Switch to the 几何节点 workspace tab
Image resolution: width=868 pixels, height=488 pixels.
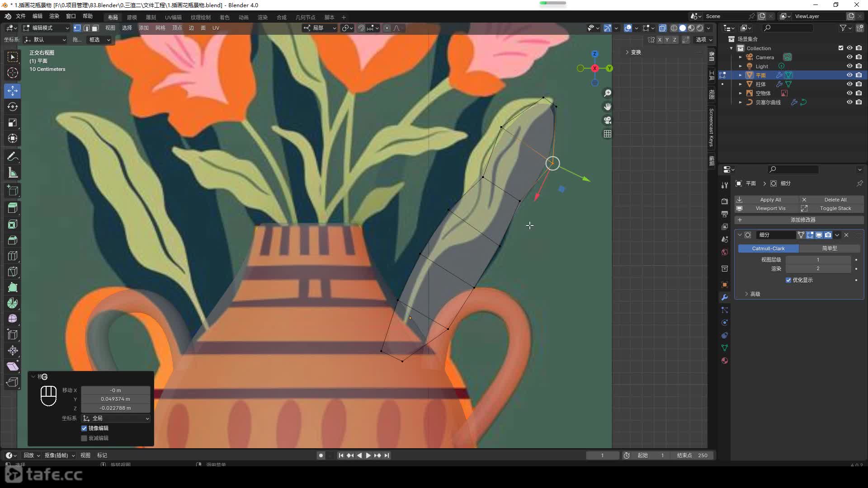click(305, 17)
